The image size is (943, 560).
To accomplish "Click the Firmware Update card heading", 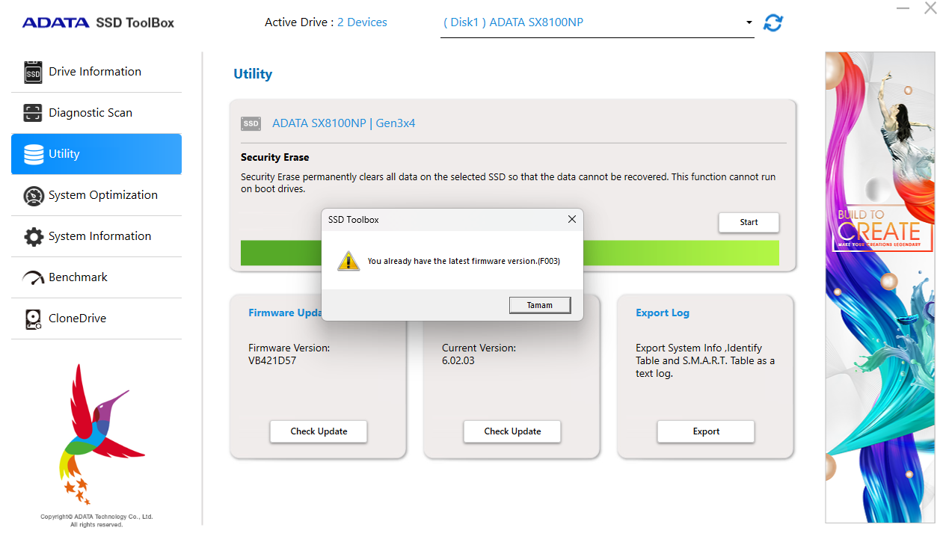I will (285, 313).
